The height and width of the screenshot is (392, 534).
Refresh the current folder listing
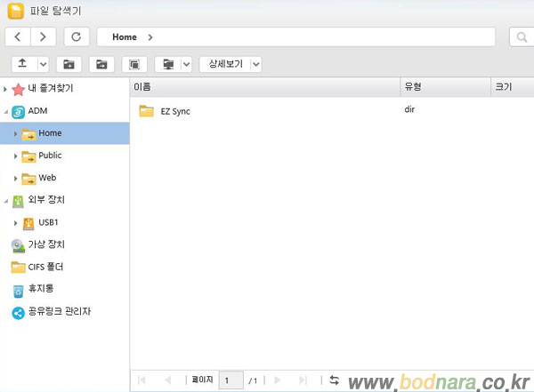click(x=76, y=36)
